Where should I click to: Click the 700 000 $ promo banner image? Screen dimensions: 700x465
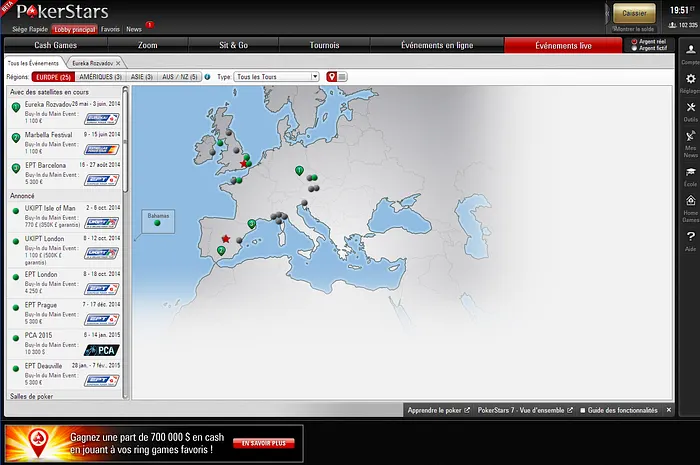154,443
